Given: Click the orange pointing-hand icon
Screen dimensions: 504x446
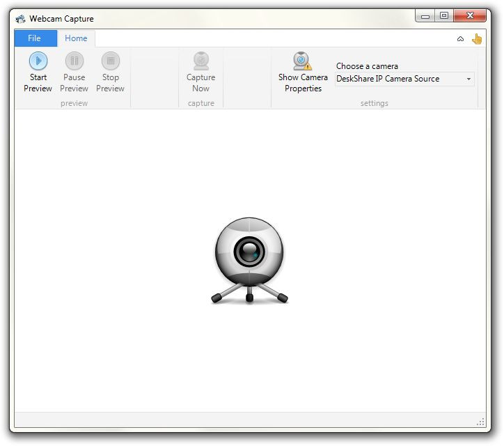Looking at the screenshot, I should click(x=477, y=39).
